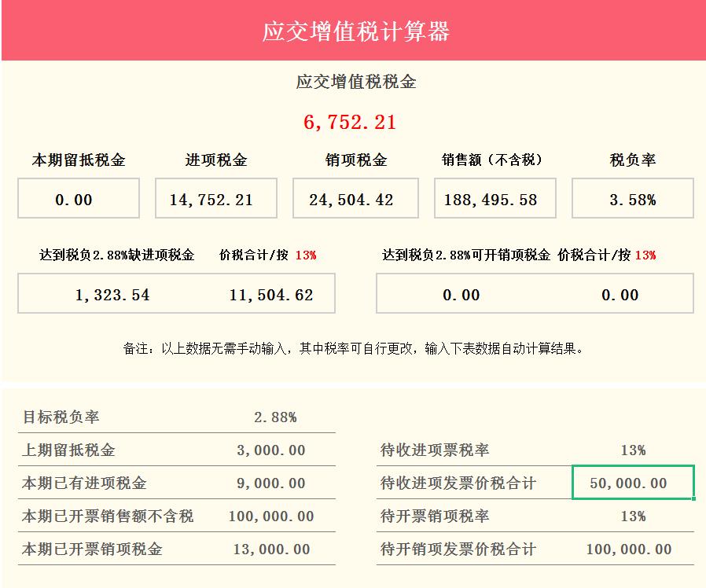706x588 pixels.
Task: Click the 销售额(不含税) column label
Action: (x=492, y=160)
